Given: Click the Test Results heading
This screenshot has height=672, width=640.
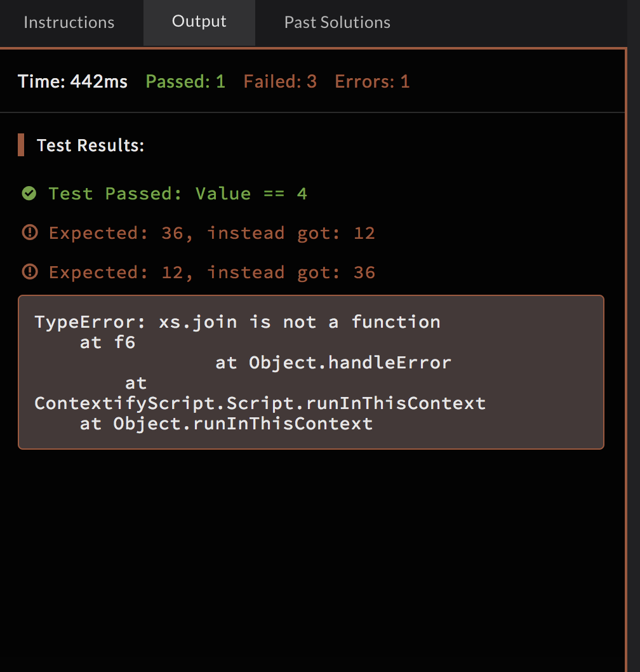Looking at the screenshot, I should pyautogui.click(x=90, y=145).
